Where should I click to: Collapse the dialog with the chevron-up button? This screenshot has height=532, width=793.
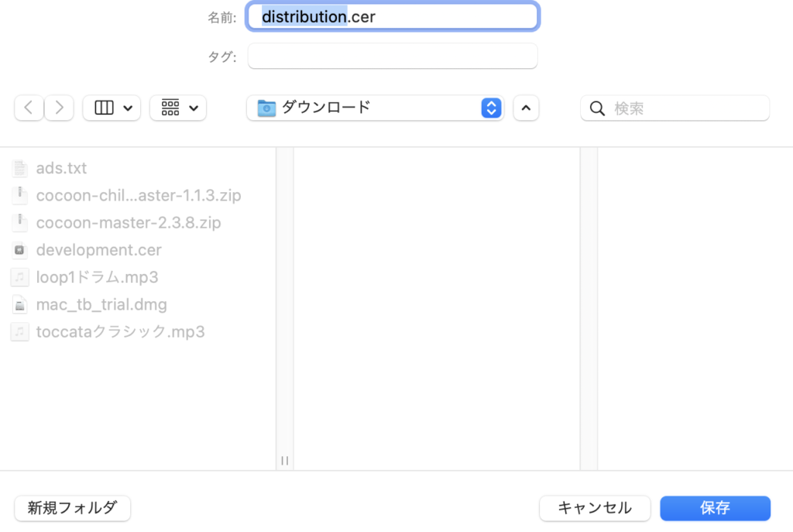pos(526,108)
